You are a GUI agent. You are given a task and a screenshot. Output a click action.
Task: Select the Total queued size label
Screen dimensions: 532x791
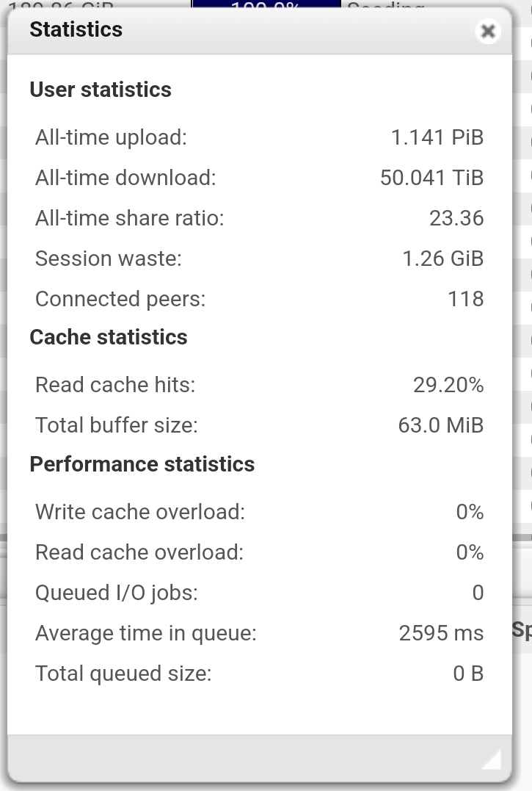point(123,673)
